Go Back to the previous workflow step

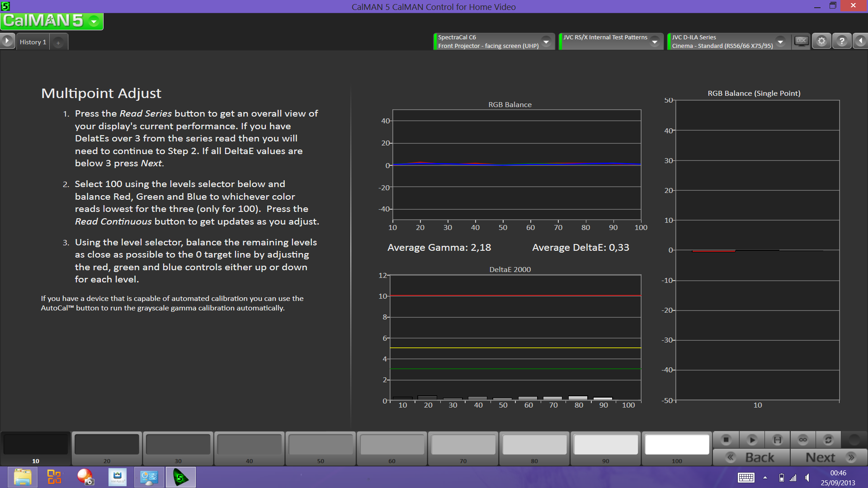751,457
